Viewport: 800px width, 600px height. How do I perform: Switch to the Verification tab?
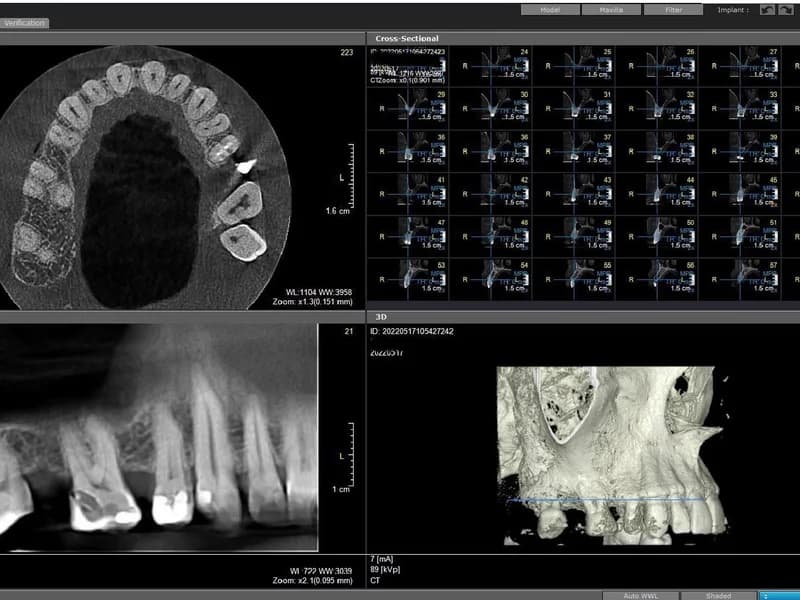25,22
